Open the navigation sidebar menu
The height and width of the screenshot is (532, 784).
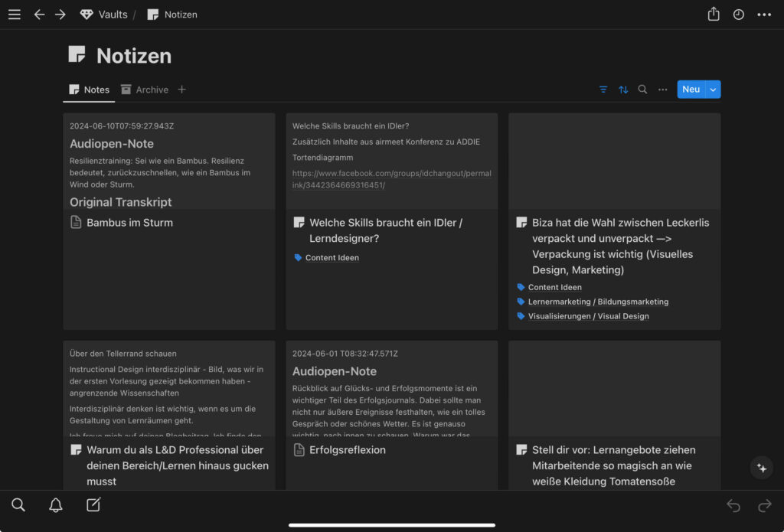coord(14,14)
